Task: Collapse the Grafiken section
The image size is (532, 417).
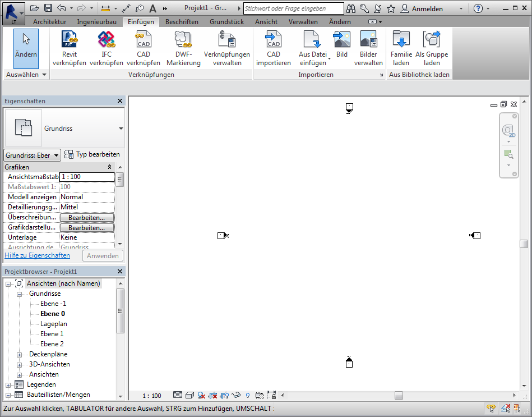Action: pyautogui.click(x=109, y=167)
